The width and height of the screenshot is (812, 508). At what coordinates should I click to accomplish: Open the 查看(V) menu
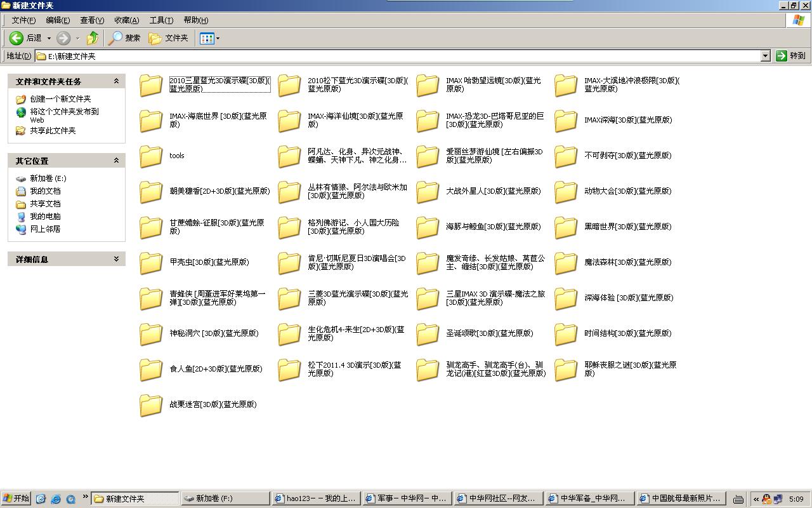pyautogui.click(x=91, y=20)
